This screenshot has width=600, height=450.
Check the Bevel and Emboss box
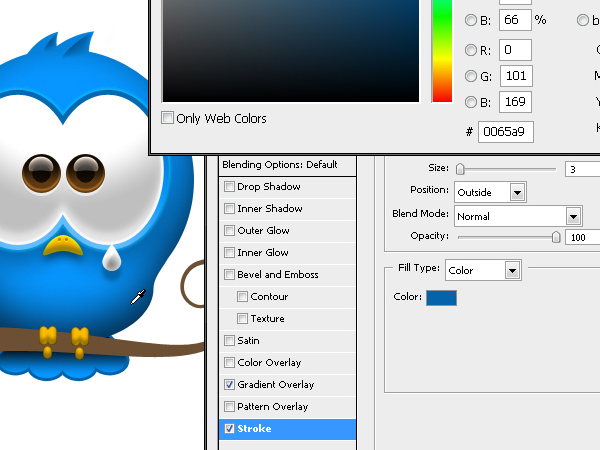(229, 274)
